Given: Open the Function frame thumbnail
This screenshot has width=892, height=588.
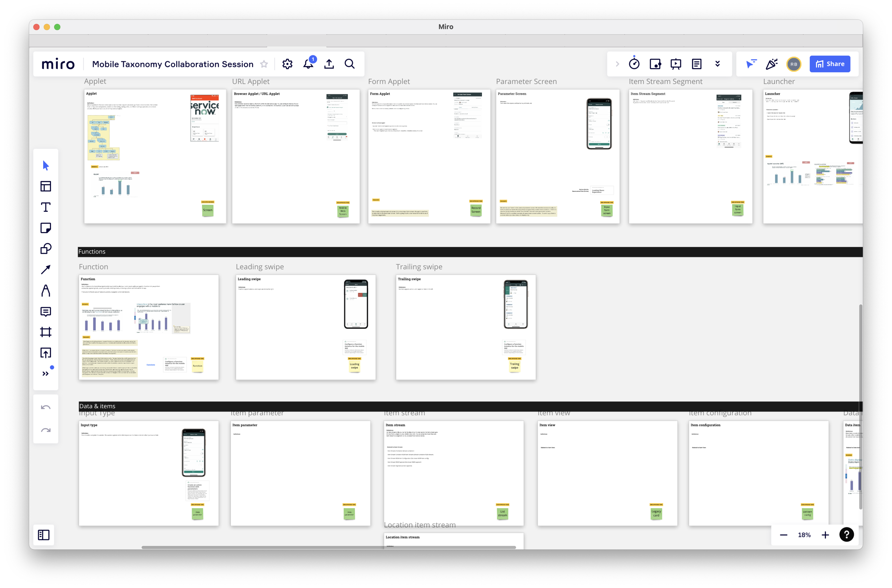Looking at the screenshot, I should pyautogui.click(x=148, y=327).
